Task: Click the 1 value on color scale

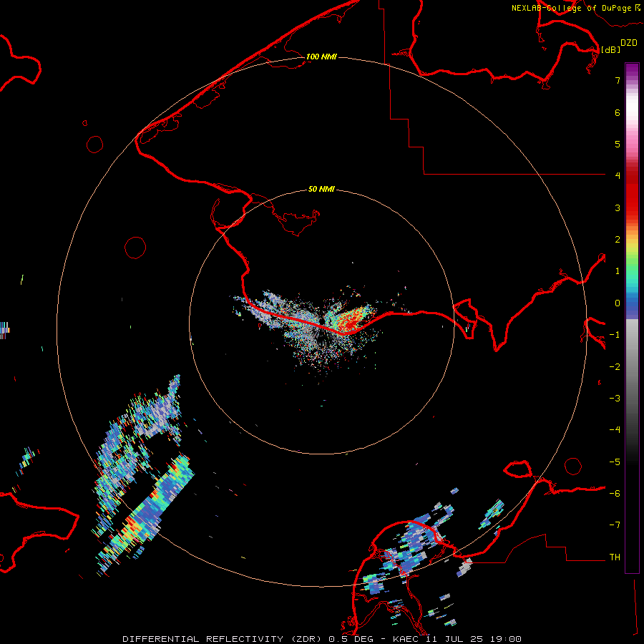Action: pyautogui.click(x=618, y=271)
